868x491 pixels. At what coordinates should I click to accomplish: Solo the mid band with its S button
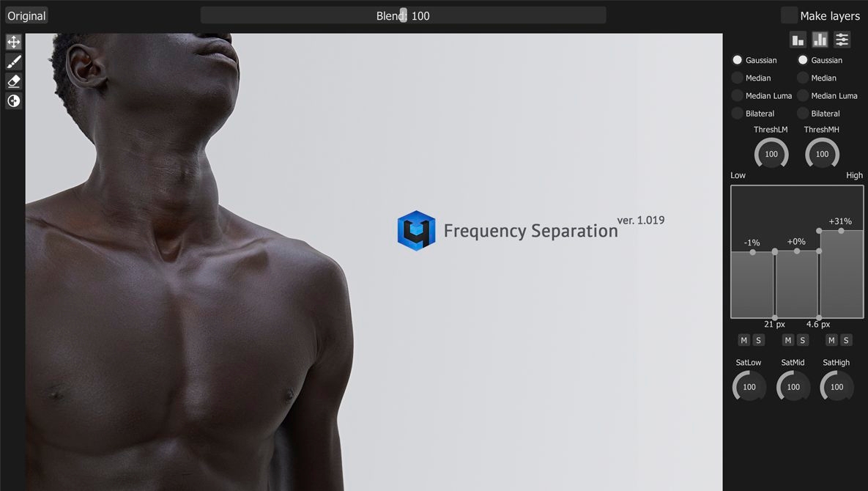(802, 340)
